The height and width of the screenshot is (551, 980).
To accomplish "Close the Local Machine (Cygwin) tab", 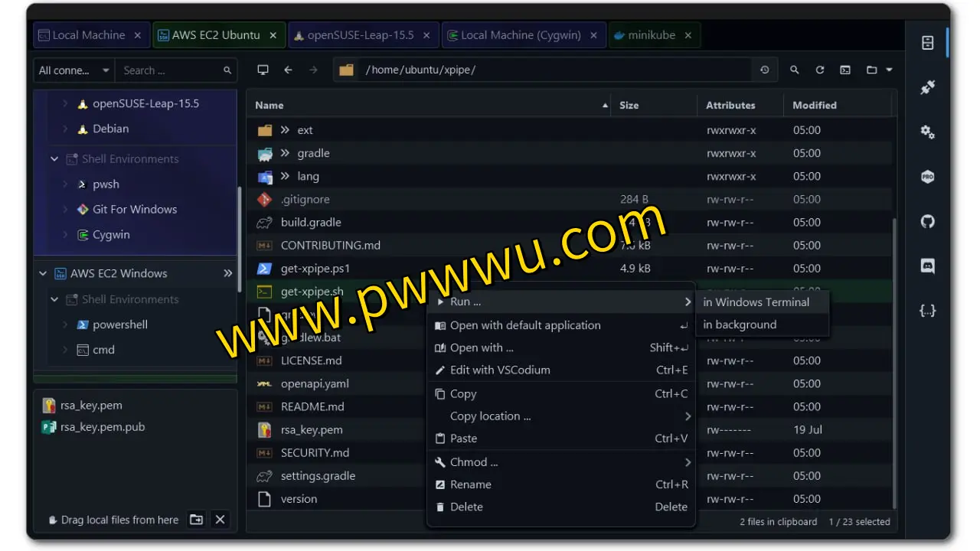I will click(595, 35).
